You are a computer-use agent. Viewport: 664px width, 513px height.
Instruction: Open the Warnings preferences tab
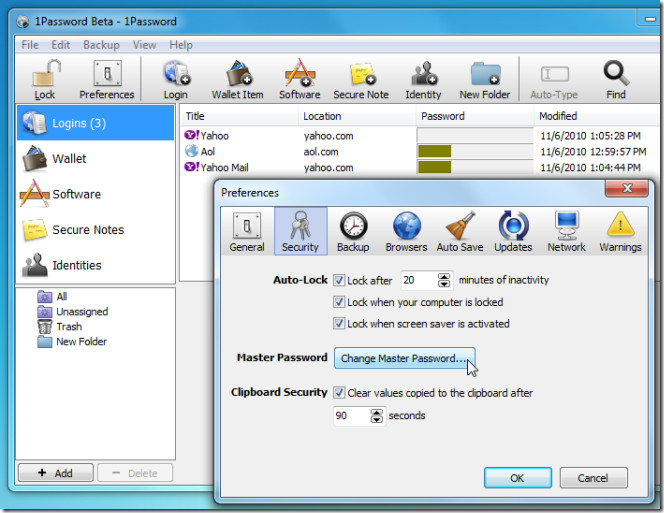[x=620, y=231]
